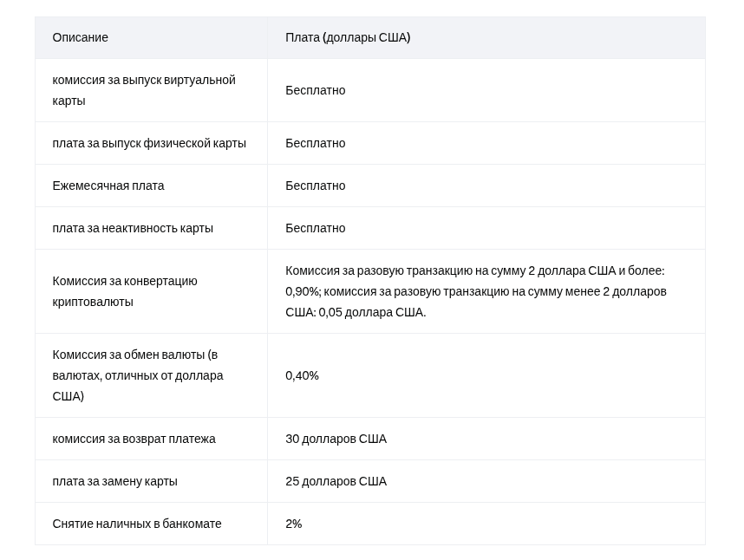Click the "25 долларов США" value
The width and height of the screenshot is (744, 560).
[336, 481]
